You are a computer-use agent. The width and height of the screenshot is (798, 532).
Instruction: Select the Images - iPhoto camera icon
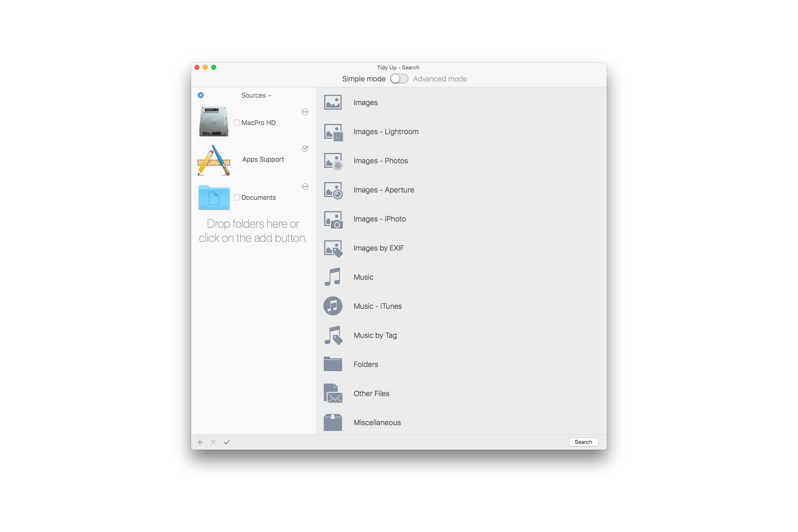click(333, 219)
